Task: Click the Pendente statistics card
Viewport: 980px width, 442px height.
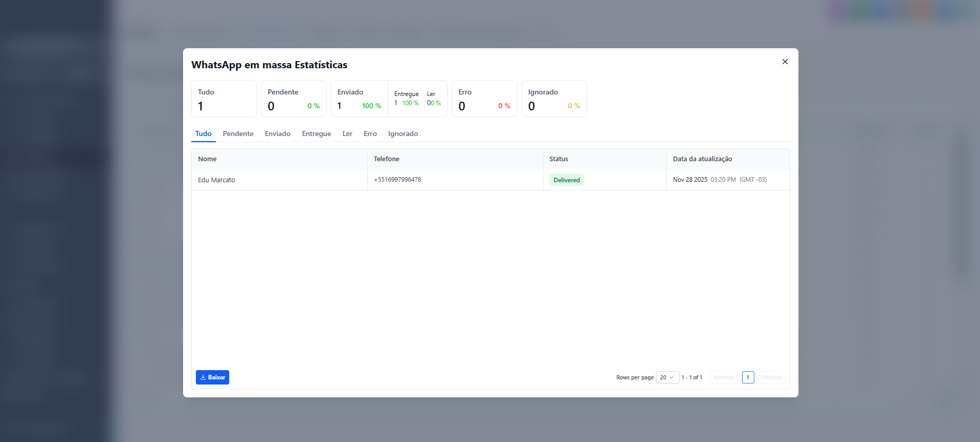Action: 294,99
